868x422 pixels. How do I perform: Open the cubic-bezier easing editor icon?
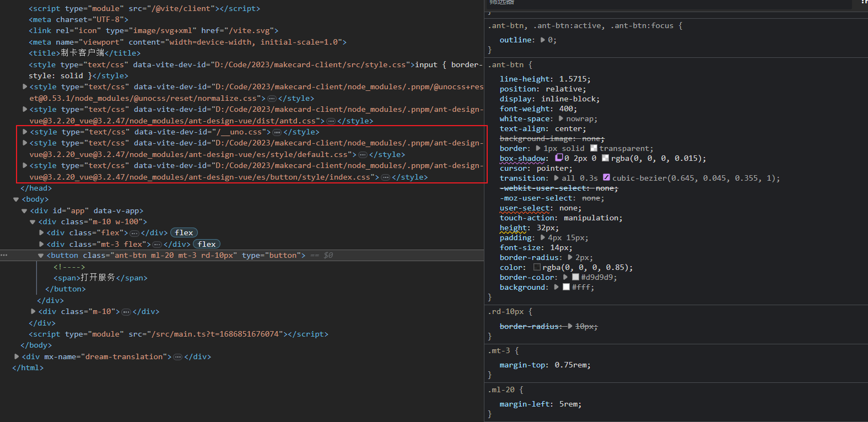coord(606,177)
